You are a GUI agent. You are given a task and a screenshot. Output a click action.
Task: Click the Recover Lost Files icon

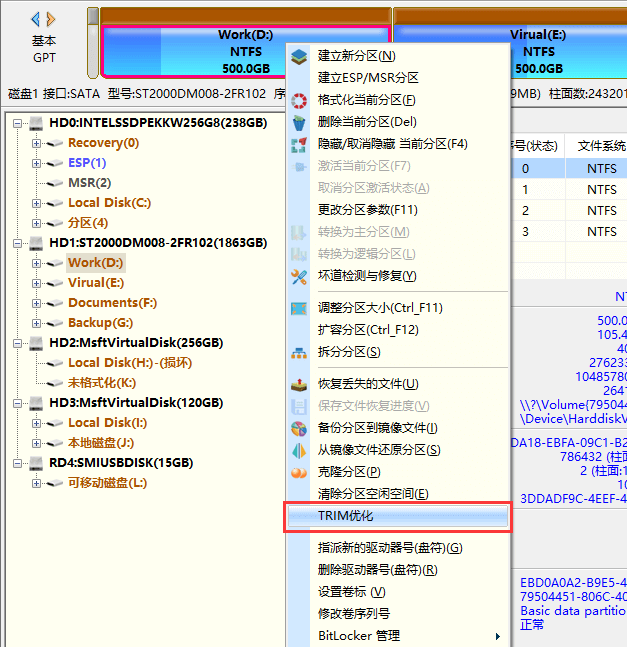(x=299, y=384)
